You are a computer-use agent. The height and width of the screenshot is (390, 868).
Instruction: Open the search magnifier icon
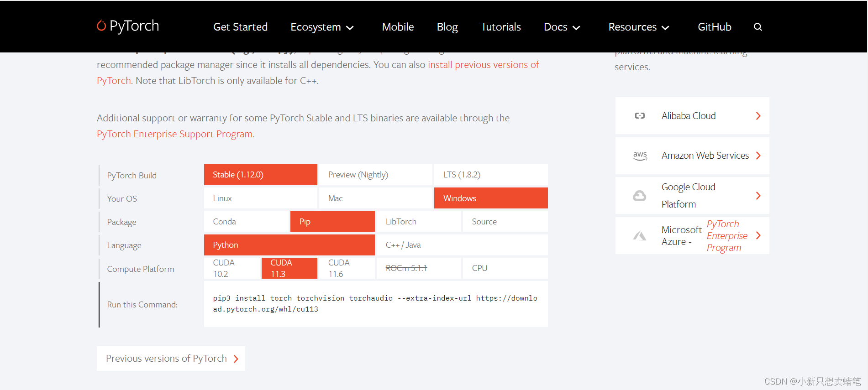(758, 27)
